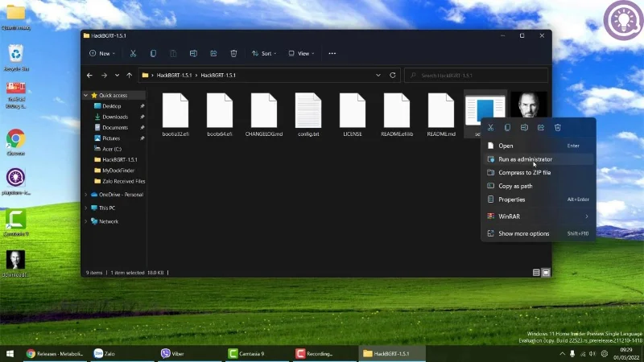Screen dimensions: 644x362
Task: Click the Search HackBGRT-1.5.1 field
Action: tap(477, 76)
